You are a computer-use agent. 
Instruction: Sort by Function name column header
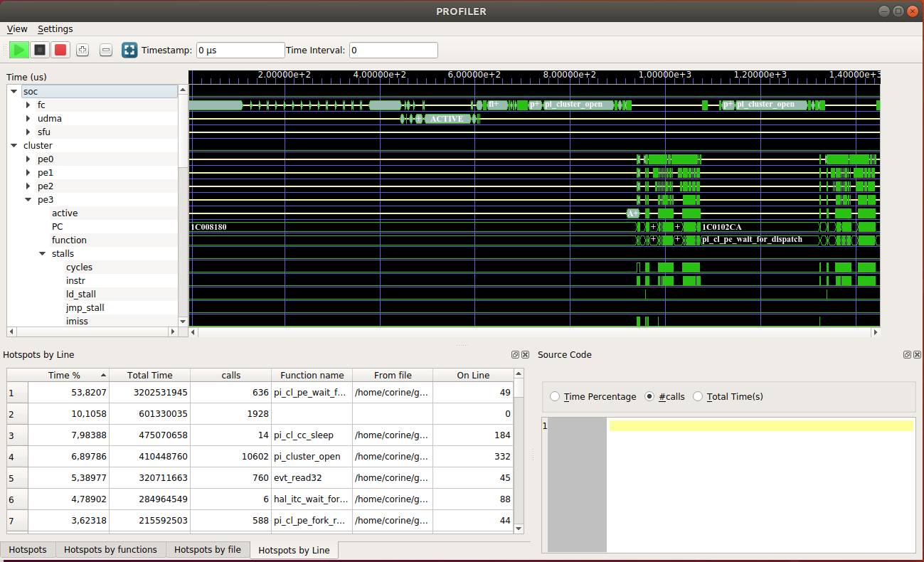coord(312,375)
